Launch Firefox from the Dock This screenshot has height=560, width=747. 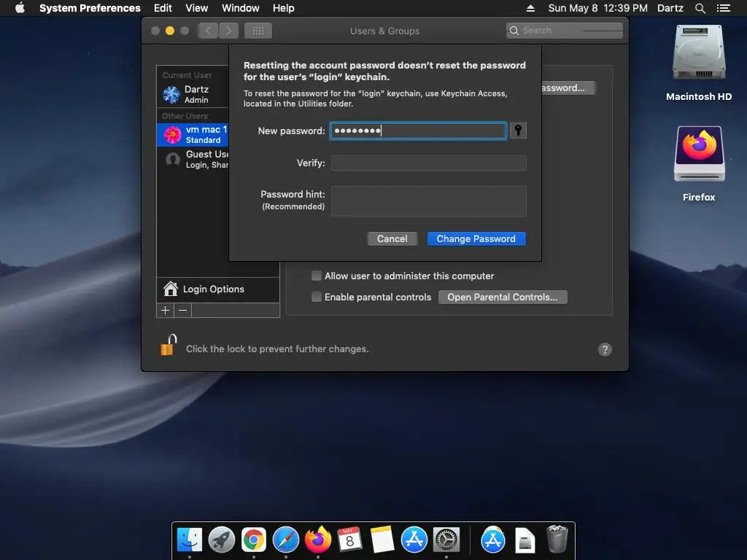pos(318,540)
